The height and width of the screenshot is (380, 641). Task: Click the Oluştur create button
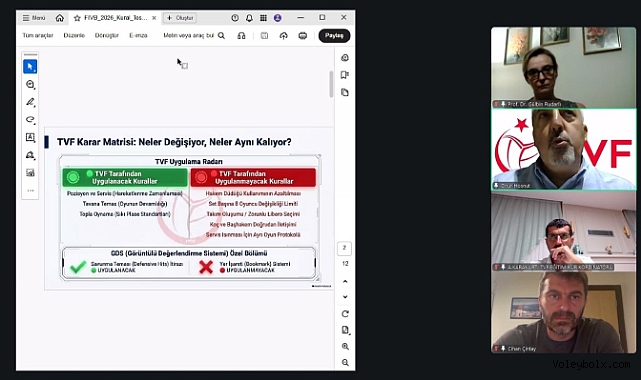click(180, 18)
